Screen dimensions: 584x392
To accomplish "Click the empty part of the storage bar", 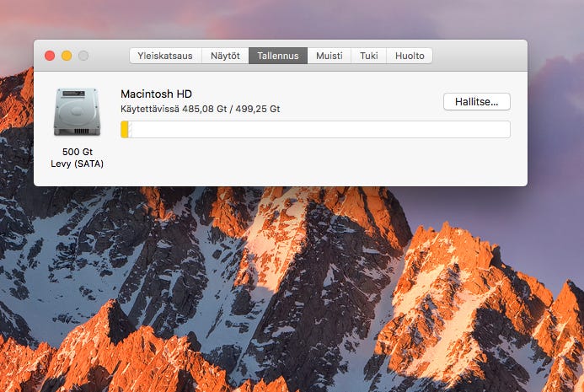I will coord(321,129).
